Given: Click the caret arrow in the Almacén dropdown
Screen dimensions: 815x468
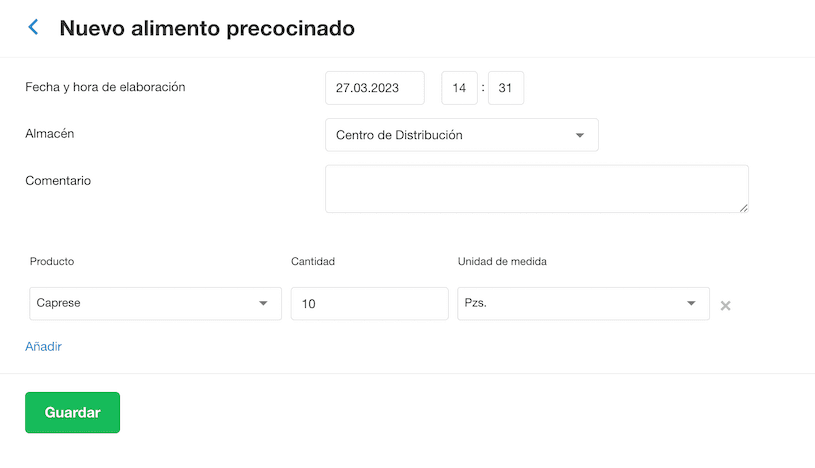Looking at the screenshot, I should click(x=580, y=135).
